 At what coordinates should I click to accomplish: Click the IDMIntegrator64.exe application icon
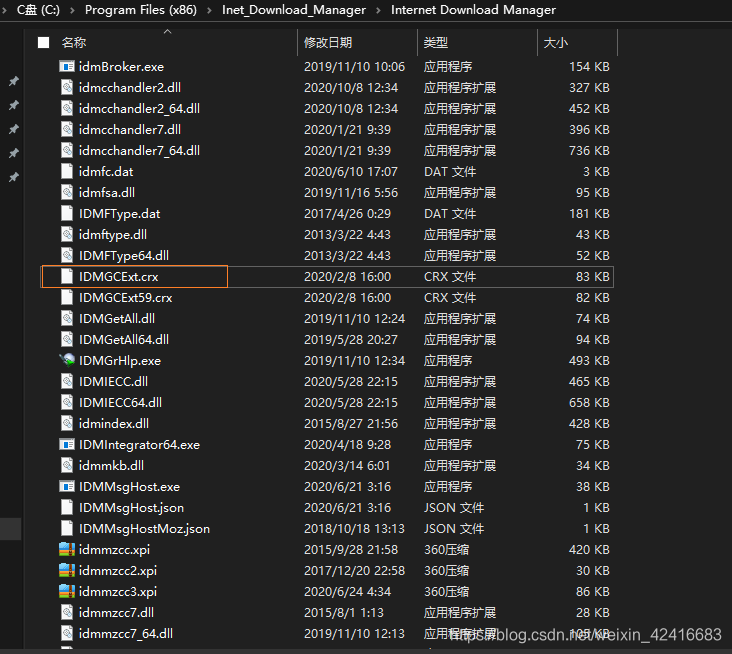pos(67,445)
